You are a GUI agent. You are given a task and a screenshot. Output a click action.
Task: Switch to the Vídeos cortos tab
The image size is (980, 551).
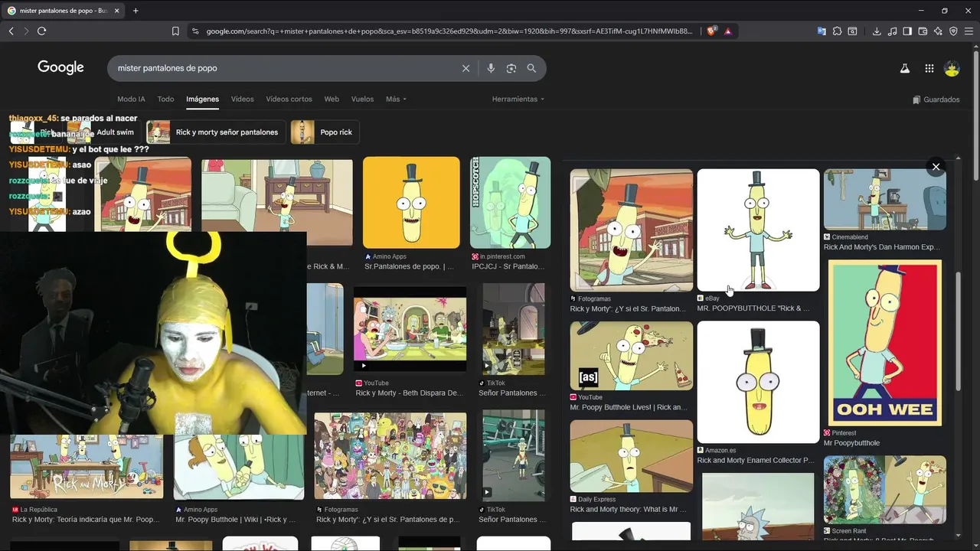pos(289,99)
